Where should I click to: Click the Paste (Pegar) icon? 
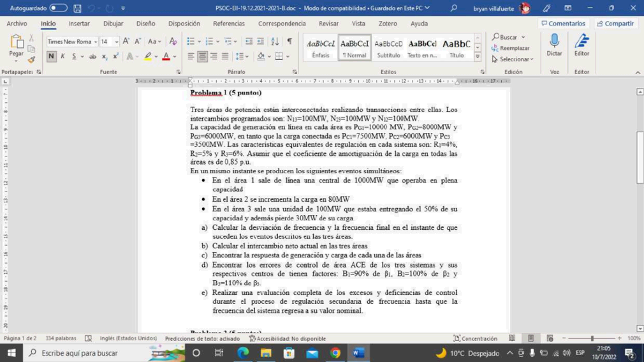(x=16, y=42)
